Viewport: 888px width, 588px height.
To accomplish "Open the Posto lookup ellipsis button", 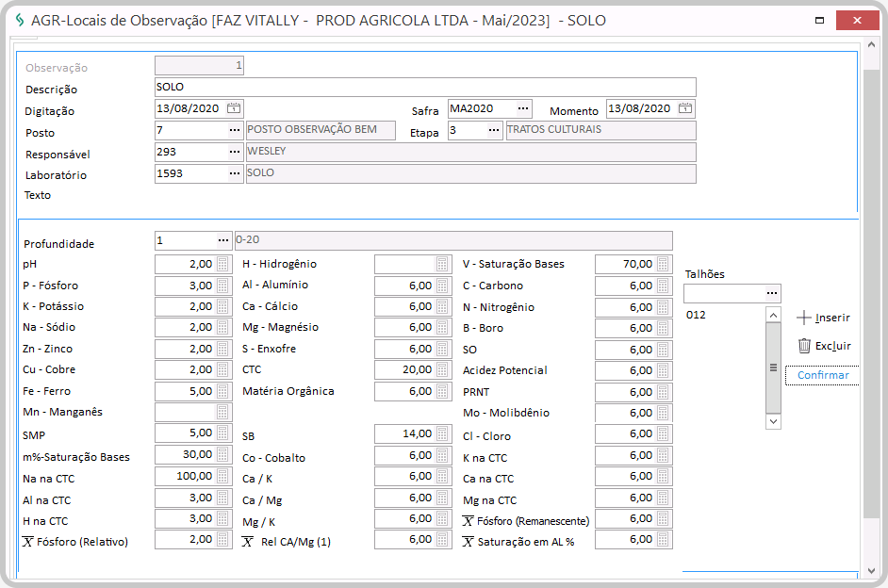I will click(234, 130).
